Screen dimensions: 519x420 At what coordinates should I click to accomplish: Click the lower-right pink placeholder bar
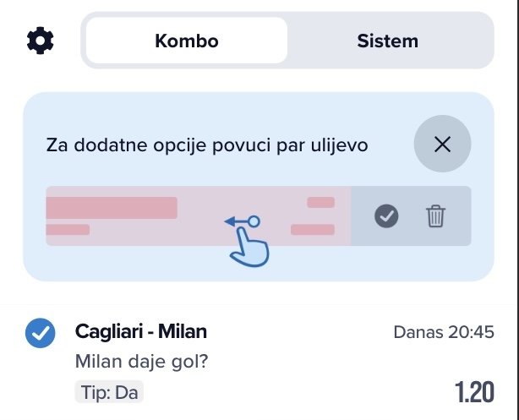(x=313, y=230)
